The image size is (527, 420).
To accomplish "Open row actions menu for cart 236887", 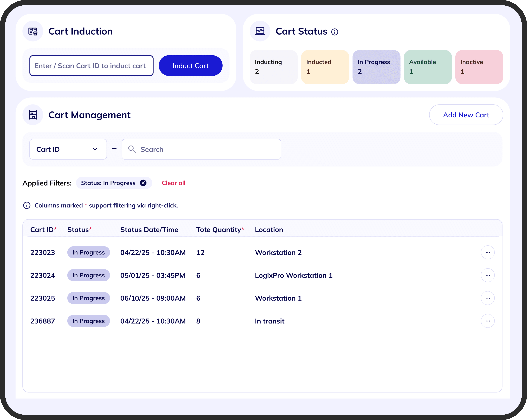I will [488, 321].
